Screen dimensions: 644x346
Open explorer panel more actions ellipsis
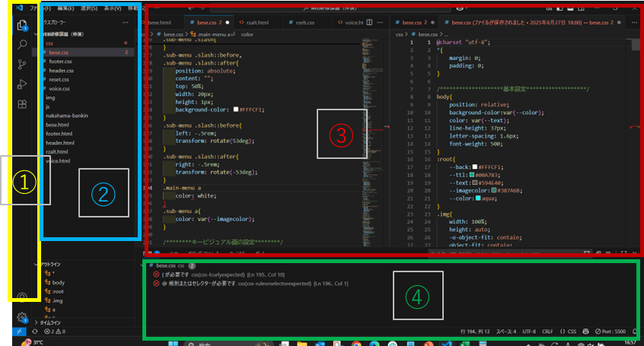[126, 24]
